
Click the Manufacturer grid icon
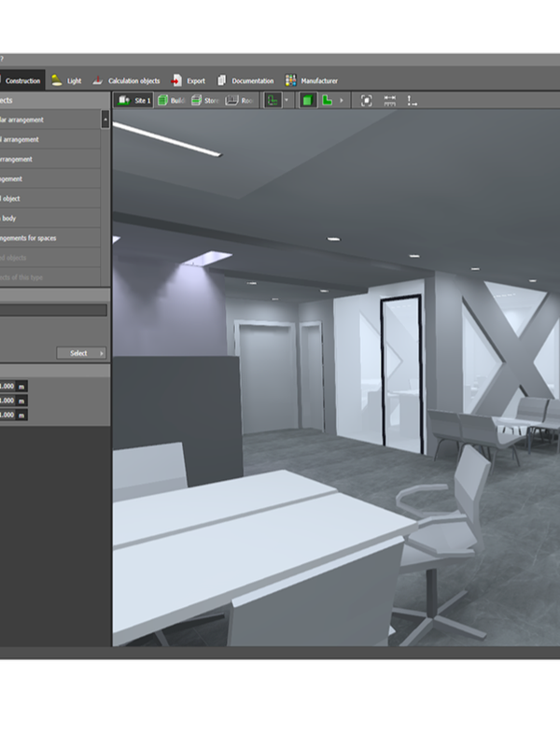tap(291, 81)
